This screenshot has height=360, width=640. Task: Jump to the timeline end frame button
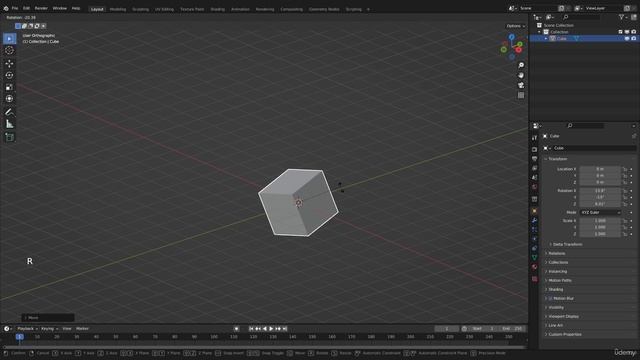point(285,329)
